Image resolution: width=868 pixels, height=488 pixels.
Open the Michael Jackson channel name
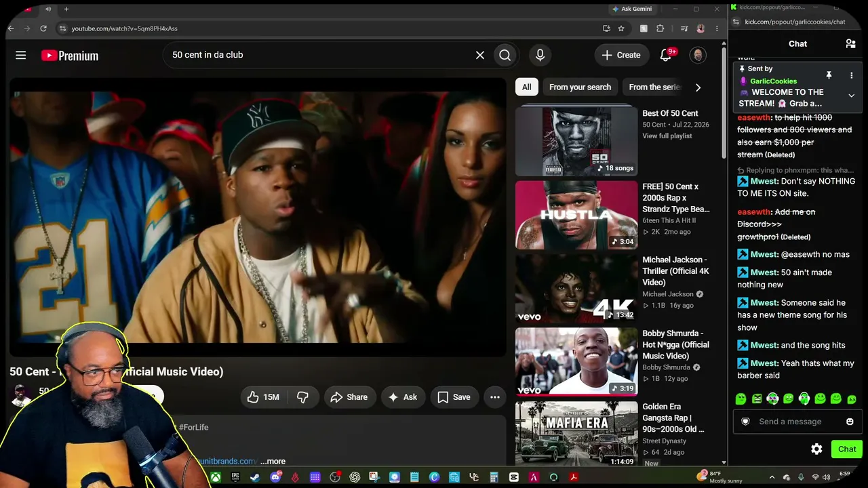668,294
